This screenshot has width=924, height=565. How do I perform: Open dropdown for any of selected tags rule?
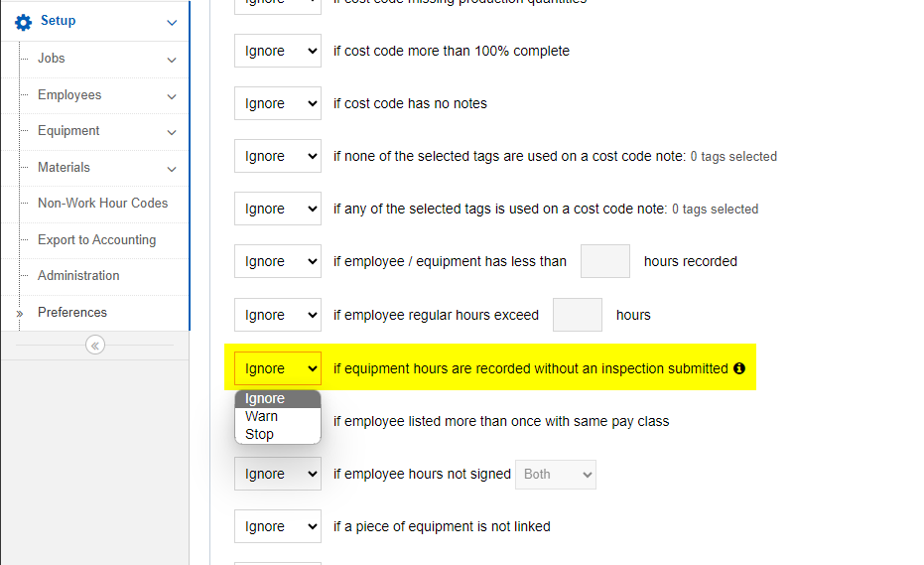click(278, 209)
